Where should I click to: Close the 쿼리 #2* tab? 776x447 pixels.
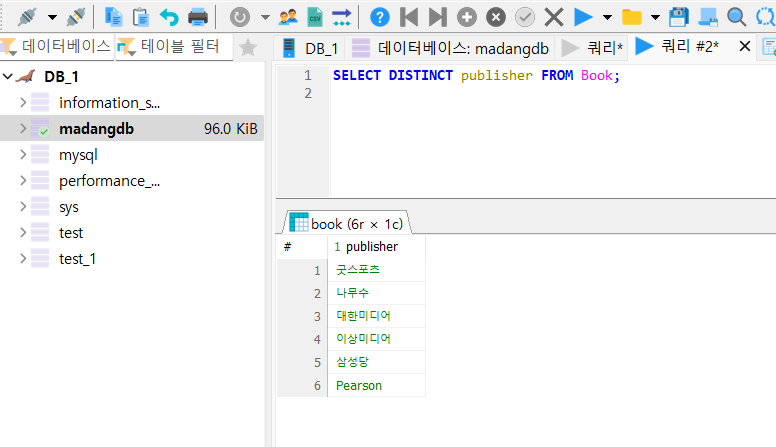[744, 47]
